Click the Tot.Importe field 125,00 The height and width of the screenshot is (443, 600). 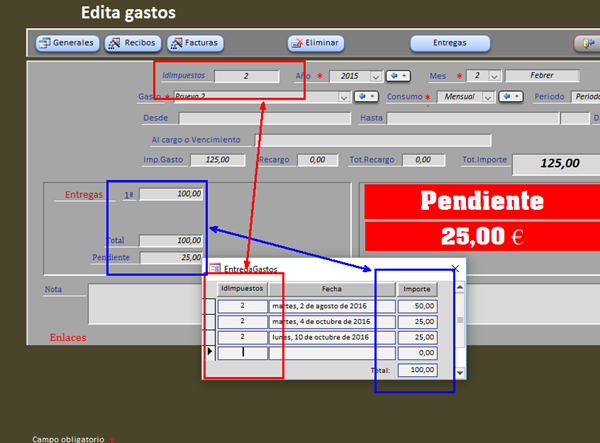coord(557,164)
